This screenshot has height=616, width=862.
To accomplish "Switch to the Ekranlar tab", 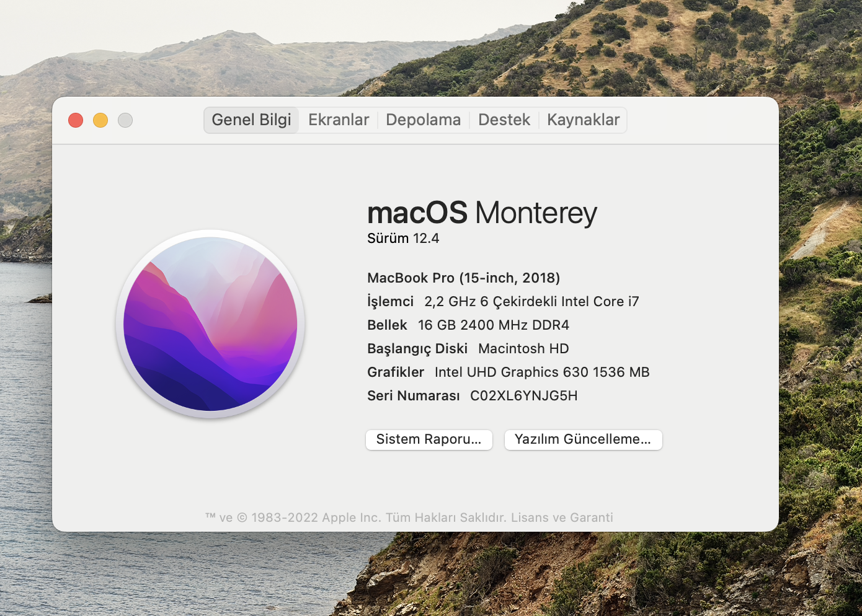I will click(339, 120).
